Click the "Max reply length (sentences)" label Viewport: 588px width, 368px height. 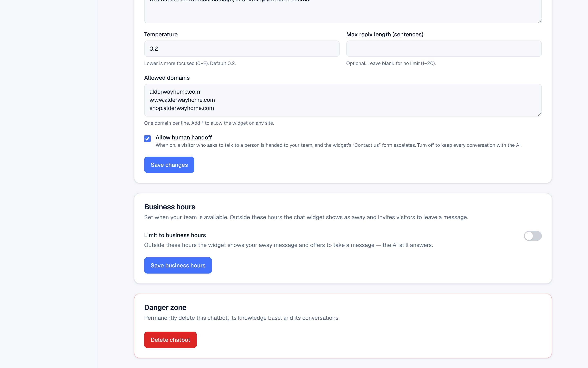385,34
